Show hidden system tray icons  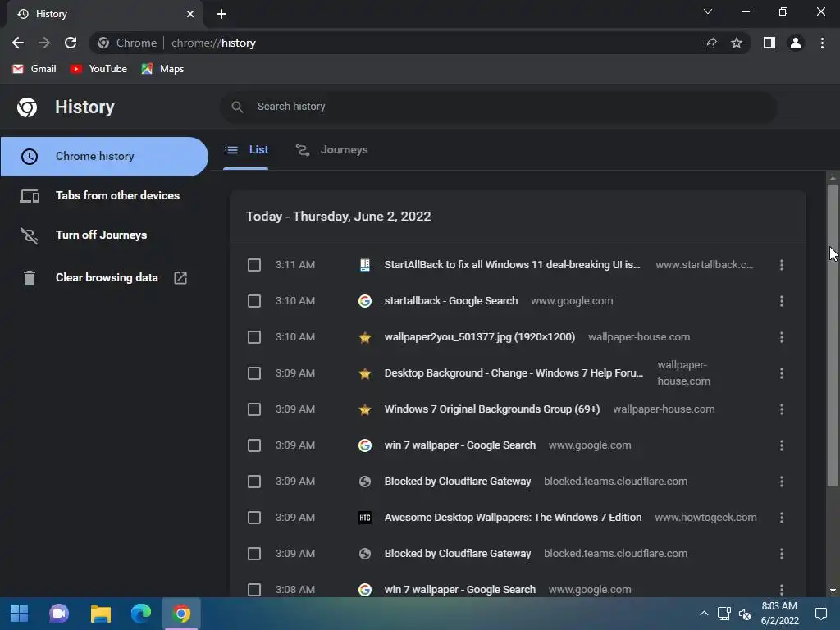pos(704,614)
